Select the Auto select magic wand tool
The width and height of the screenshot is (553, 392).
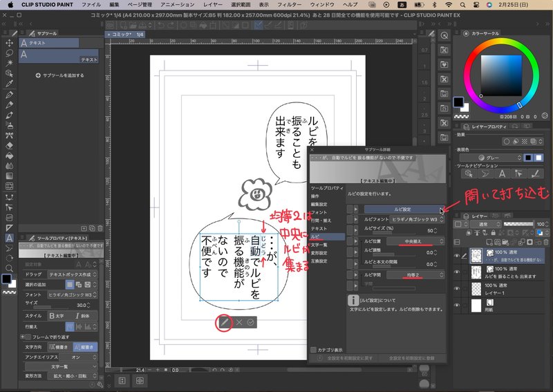click(9, 63)
